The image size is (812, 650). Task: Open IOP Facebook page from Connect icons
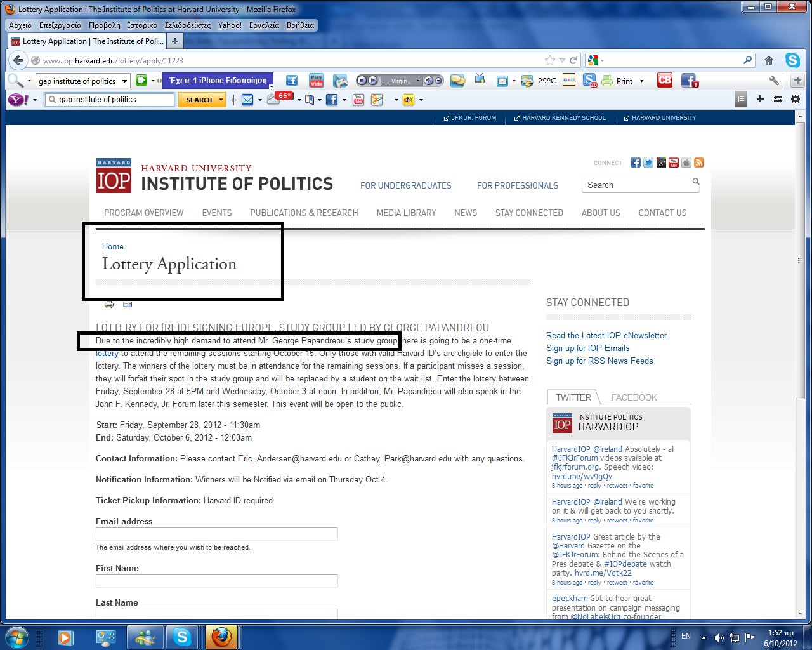coord(636,162)
